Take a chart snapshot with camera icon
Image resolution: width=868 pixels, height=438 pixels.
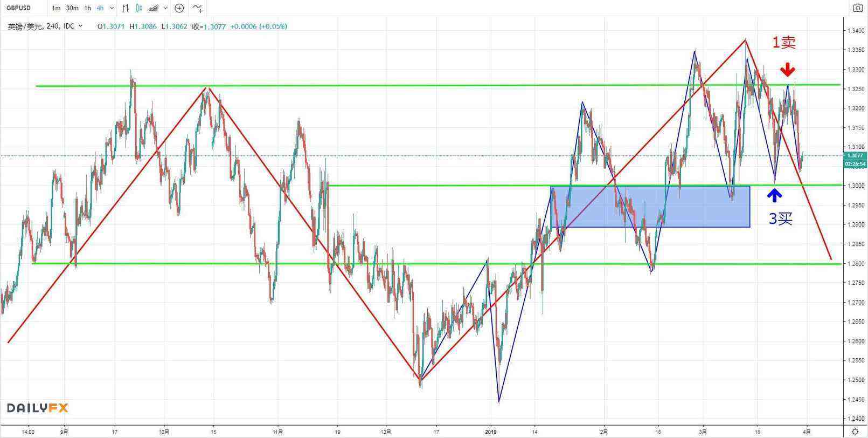coord(857,8)
